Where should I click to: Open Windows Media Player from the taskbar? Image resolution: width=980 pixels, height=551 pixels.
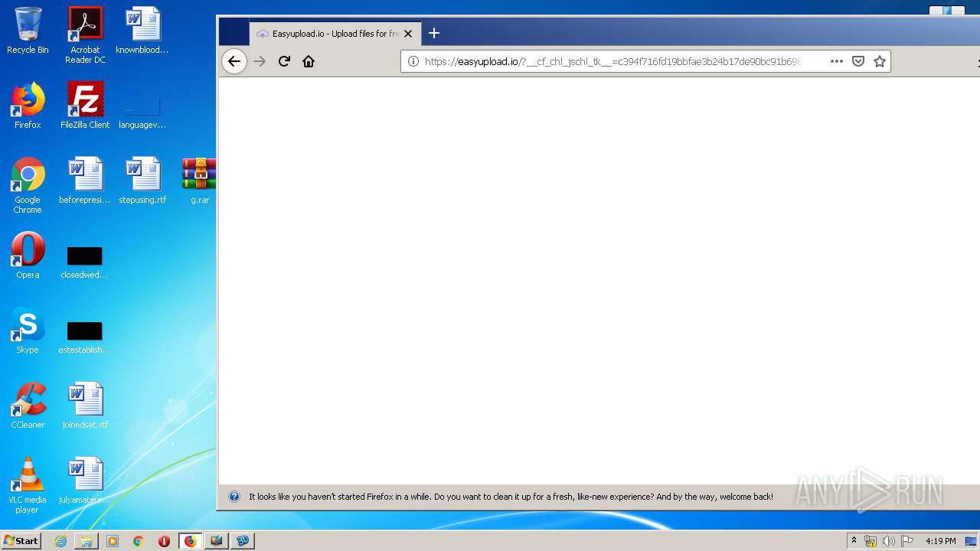click(x=113, y=541)
